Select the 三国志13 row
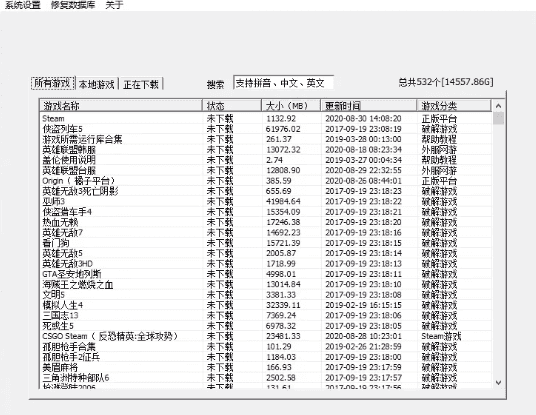Viewport: 536px width, 415px height. (266, 315)
